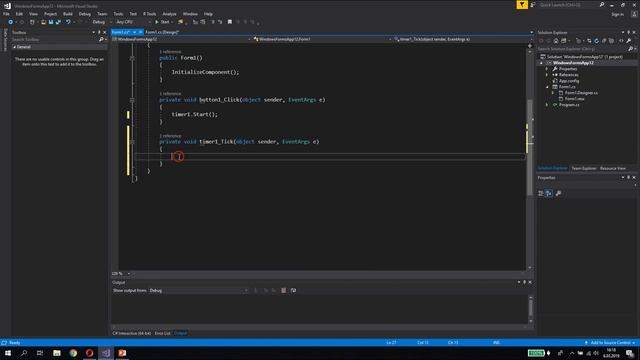Pin the Output panel
Viewport: 640px width, 360px height.
[x=524, y=282]
